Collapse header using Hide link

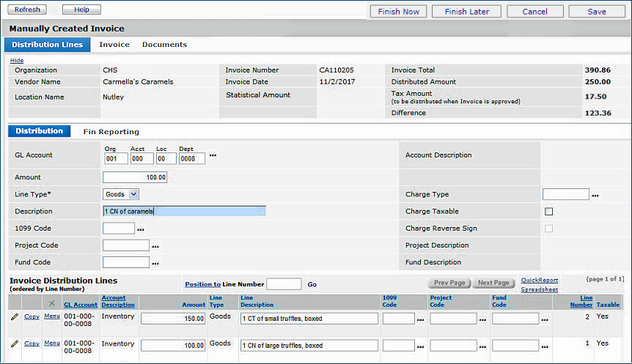17,60
